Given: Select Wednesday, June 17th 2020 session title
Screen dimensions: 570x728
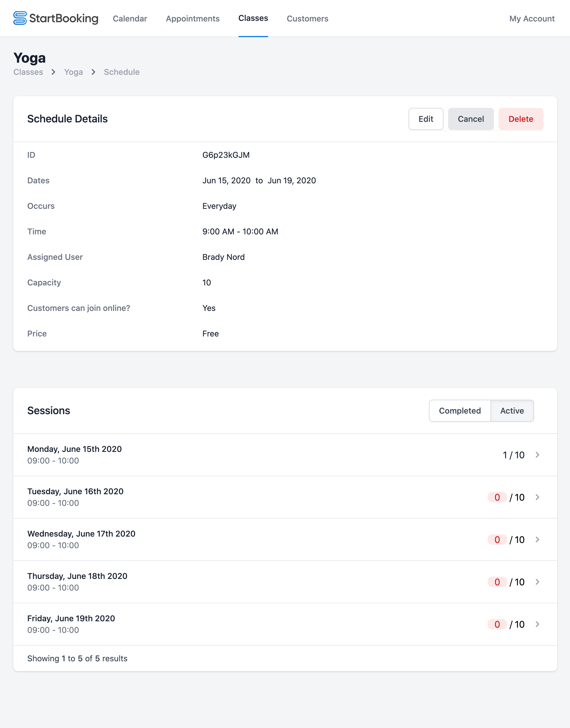Looking at the screenshot, I should (x=82, y=534).
